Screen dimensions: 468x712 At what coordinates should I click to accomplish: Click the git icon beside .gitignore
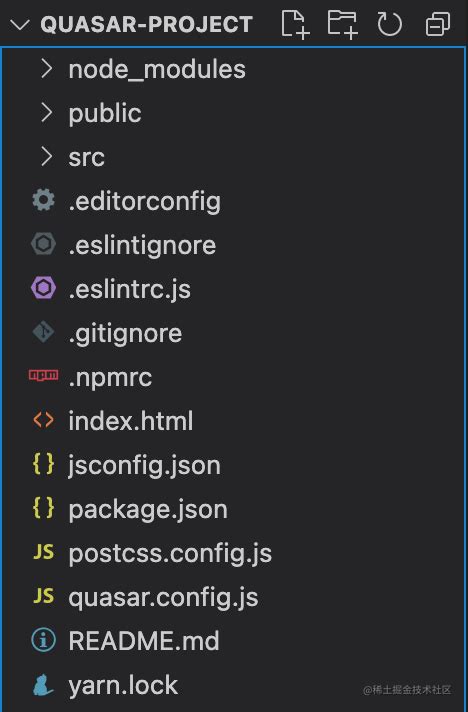44,332
